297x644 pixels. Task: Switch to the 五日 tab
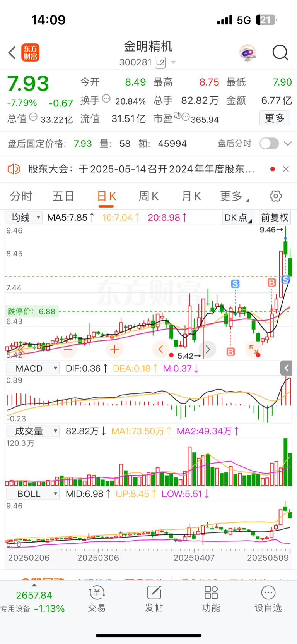tap(63, 196)
